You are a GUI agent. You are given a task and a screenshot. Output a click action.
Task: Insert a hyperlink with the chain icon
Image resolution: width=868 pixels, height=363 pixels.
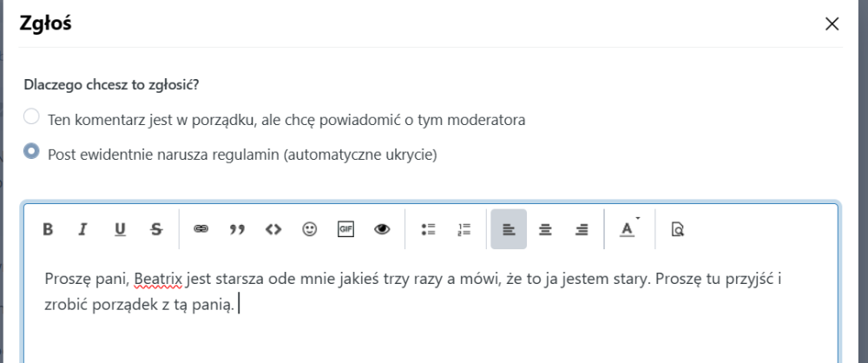point(201,229)
